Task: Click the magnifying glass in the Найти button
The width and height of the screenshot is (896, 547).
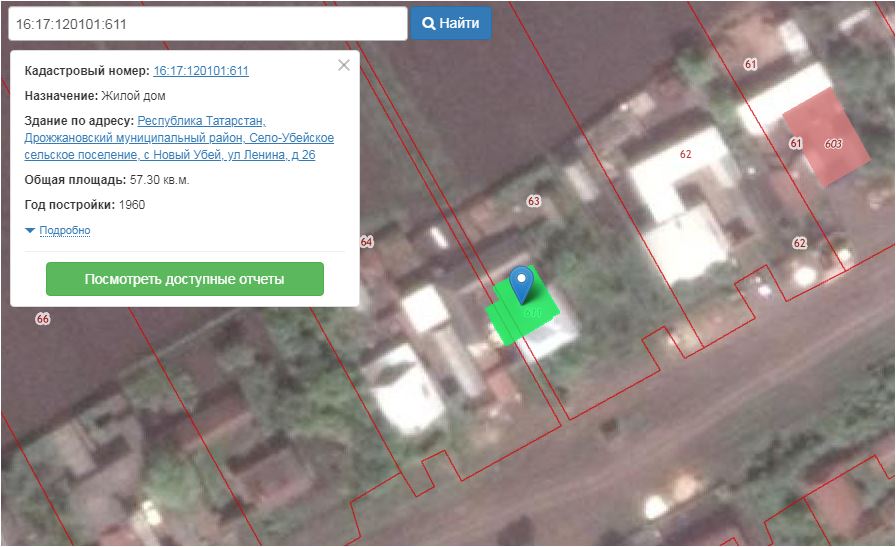Action: (428, 23)
